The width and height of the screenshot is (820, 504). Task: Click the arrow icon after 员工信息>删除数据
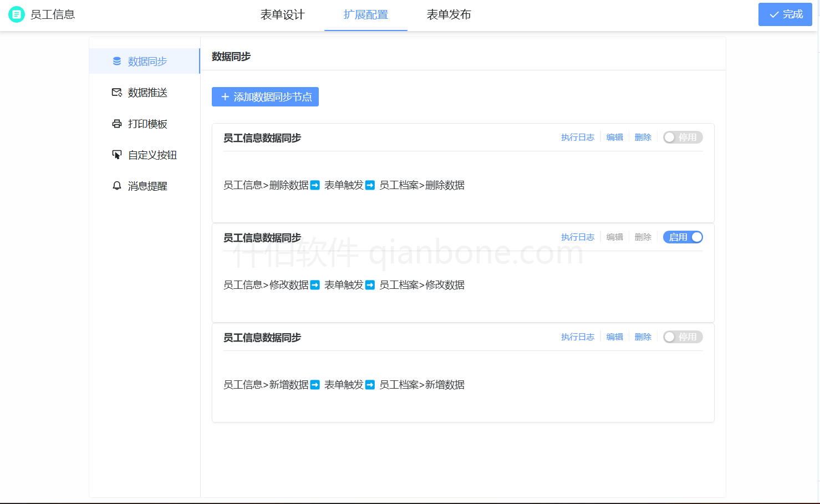point(314,185)
